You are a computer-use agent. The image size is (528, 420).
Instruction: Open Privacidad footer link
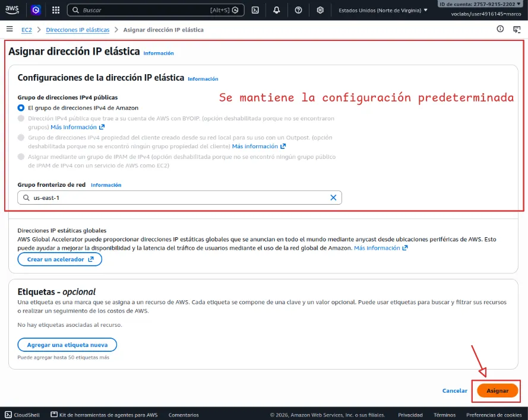(x=410, y=415)
